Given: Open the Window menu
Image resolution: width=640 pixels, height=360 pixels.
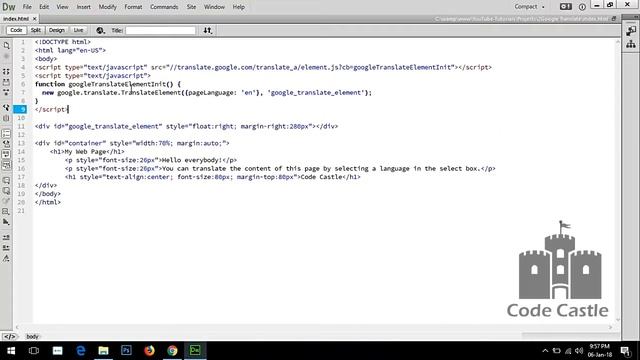Looking at the screenshot, I should [x=214, y=7].
